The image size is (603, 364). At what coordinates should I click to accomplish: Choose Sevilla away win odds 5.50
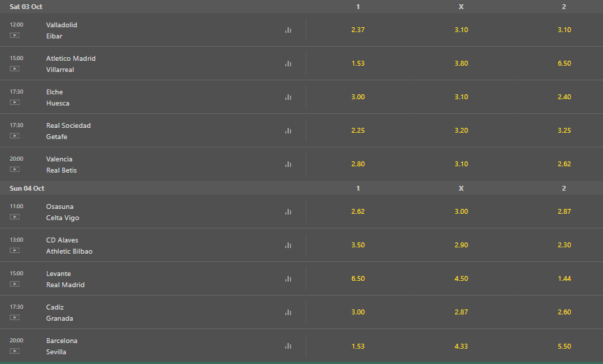[x=564, y=346]
